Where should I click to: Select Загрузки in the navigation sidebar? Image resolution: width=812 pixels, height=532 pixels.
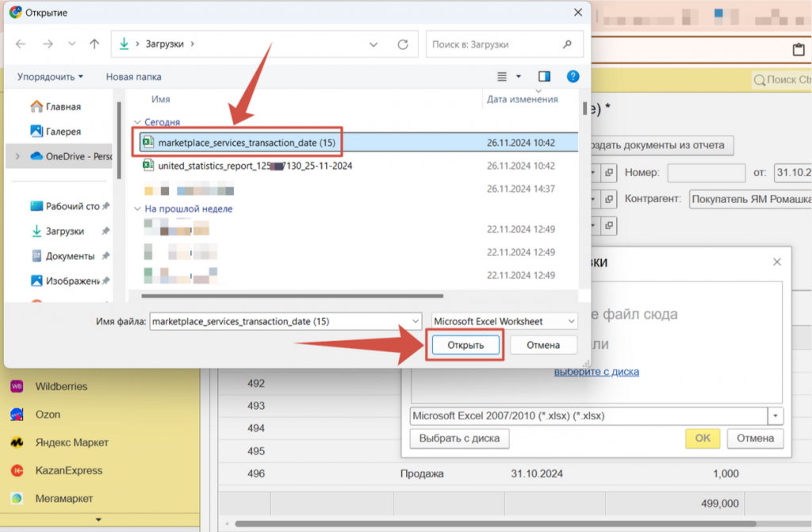64,231
